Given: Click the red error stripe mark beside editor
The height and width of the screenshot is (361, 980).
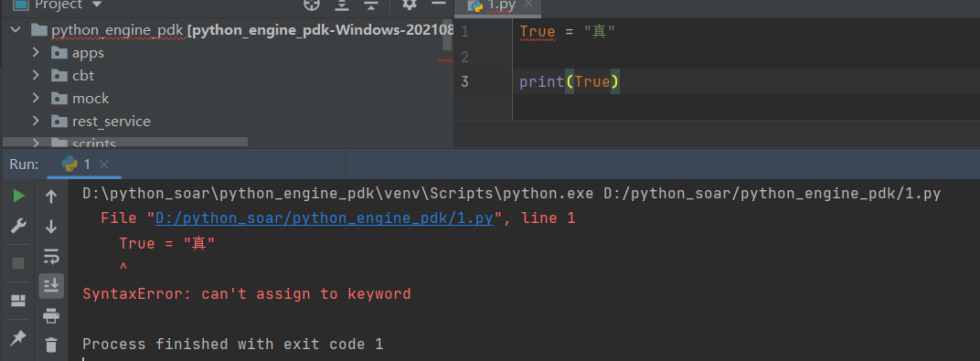Looking at the screenshot, I should tap(445, 60).
